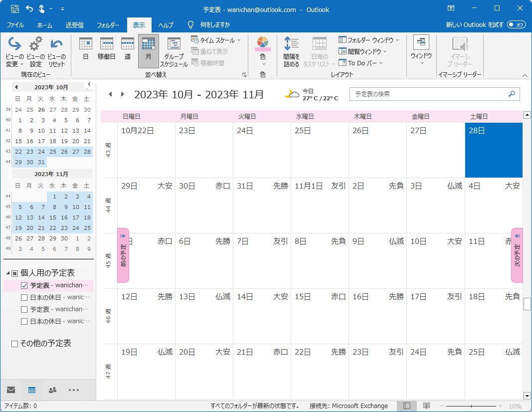Screen dimensions: 532x412
Task: Click zoom out minus button
Action: point(441,406)
